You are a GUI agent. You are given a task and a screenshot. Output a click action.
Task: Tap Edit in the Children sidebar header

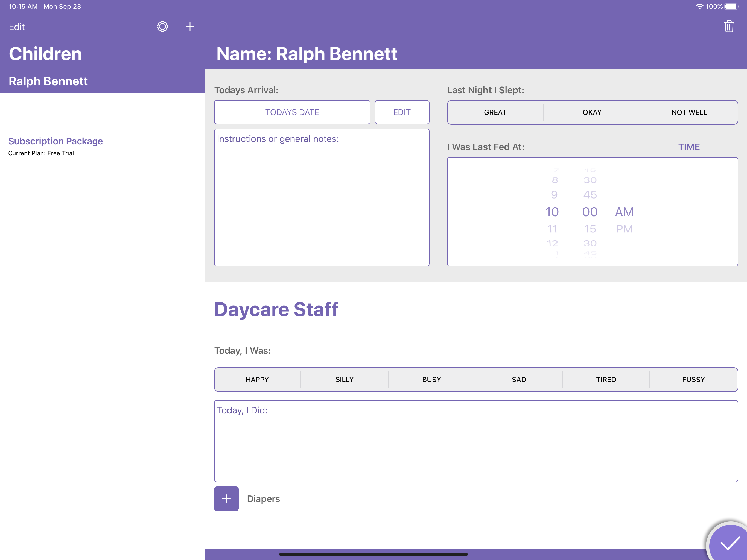point(17,27)
